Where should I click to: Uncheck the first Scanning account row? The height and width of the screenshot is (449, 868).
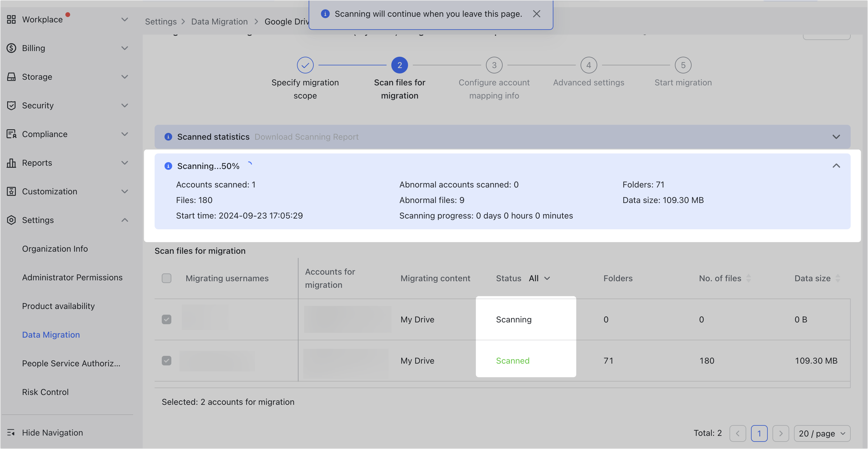click(167, 319)
